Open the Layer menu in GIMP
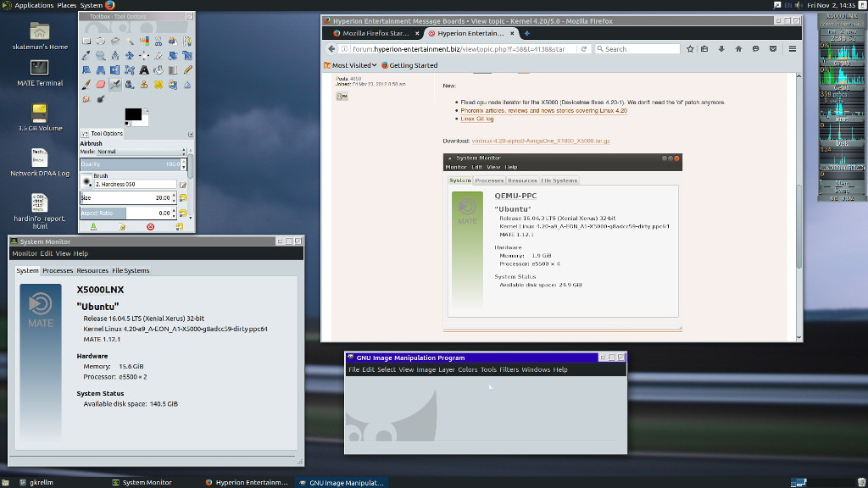 coord(446,369)
